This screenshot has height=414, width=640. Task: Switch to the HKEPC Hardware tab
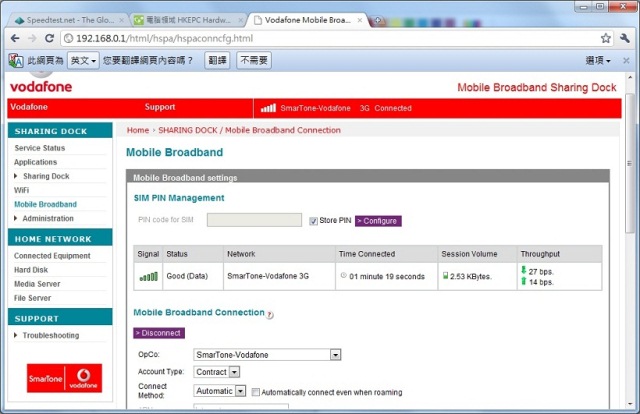coord(188,20)
